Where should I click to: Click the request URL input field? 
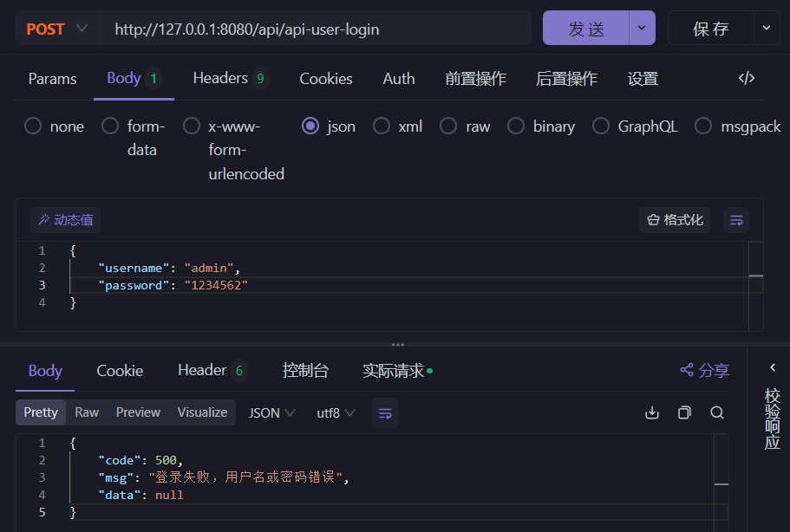[x=317, y=29]
